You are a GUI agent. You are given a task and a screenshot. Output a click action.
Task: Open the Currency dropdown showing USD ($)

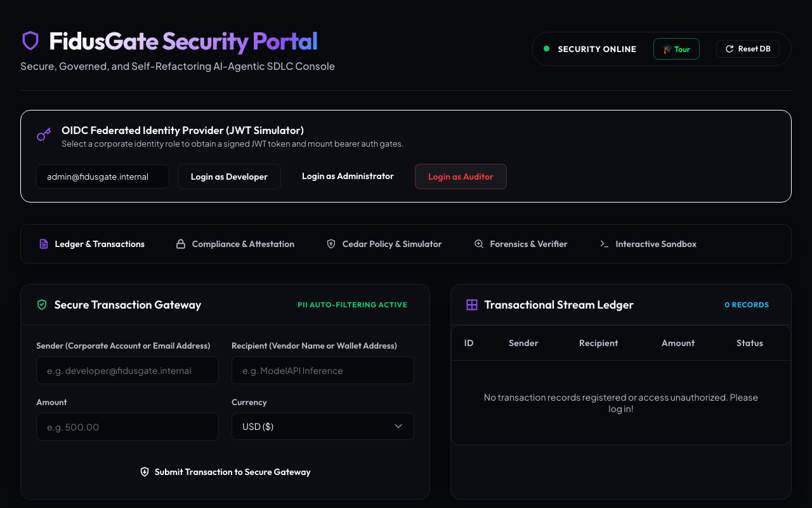coord(323,427)
